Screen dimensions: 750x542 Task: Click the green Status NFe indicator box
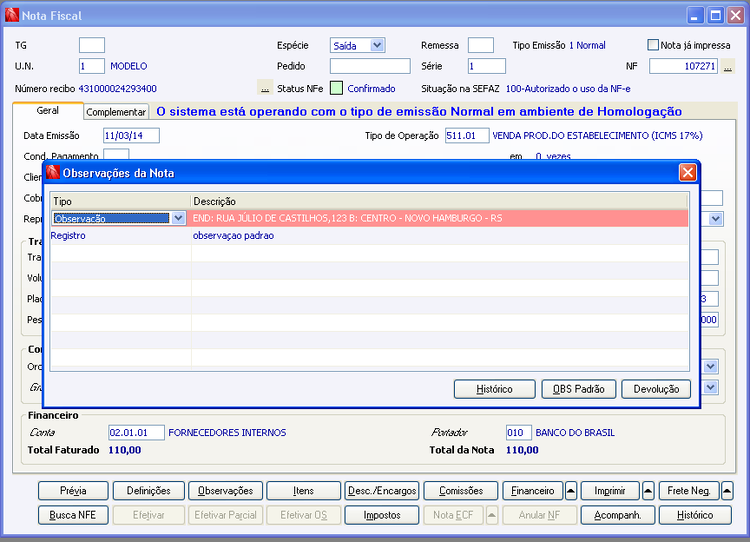tap(336, 88)
